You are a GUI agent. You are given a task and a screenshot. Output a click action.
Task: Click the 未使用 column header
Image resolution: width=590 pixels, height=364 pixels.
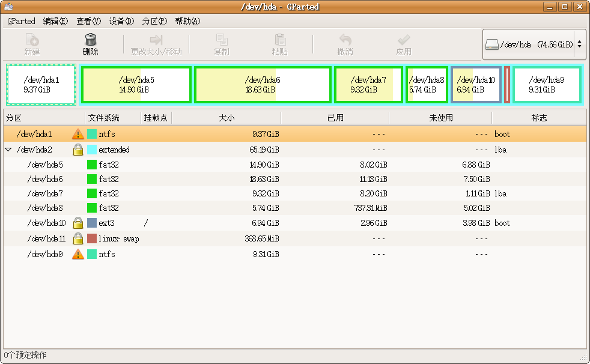[441, 118]
